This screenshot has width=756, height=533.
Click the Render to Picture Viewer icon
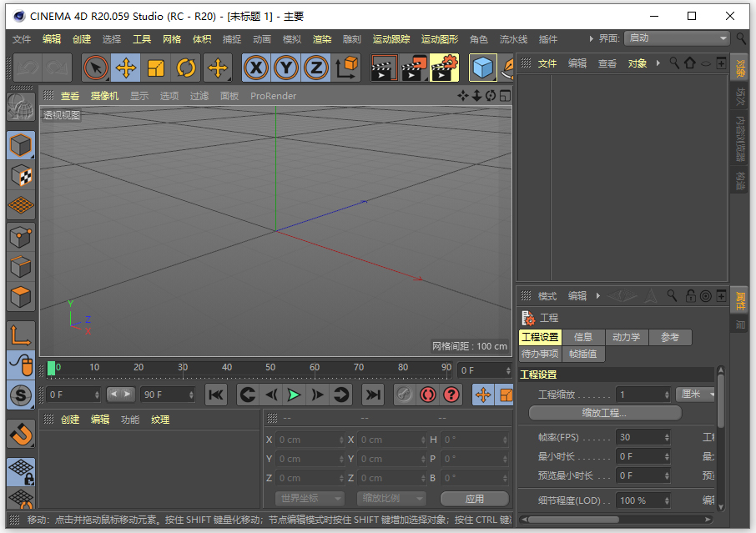click(414, 67)
